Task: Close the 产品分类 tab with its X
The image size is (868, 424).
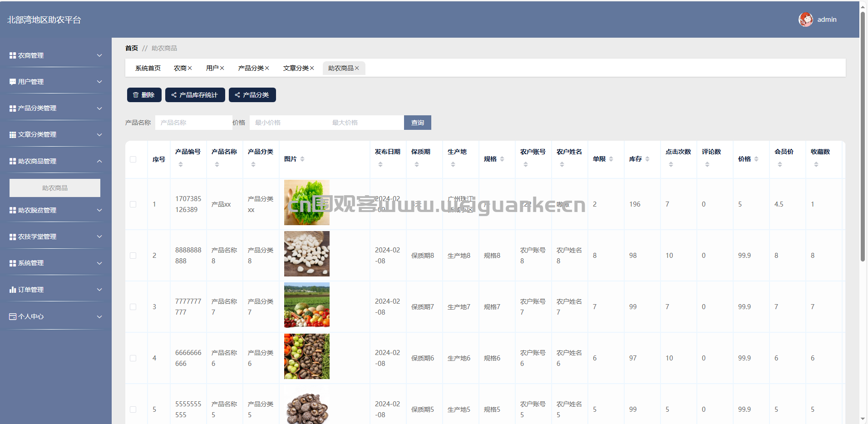Action: click(267, 68)
